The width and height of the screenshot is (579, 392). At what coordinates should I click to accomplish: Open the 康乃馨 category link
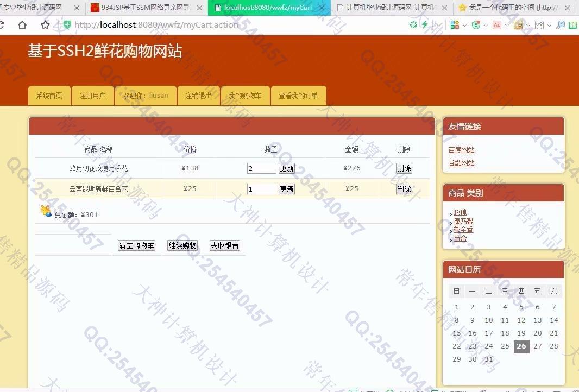point(463,221)
